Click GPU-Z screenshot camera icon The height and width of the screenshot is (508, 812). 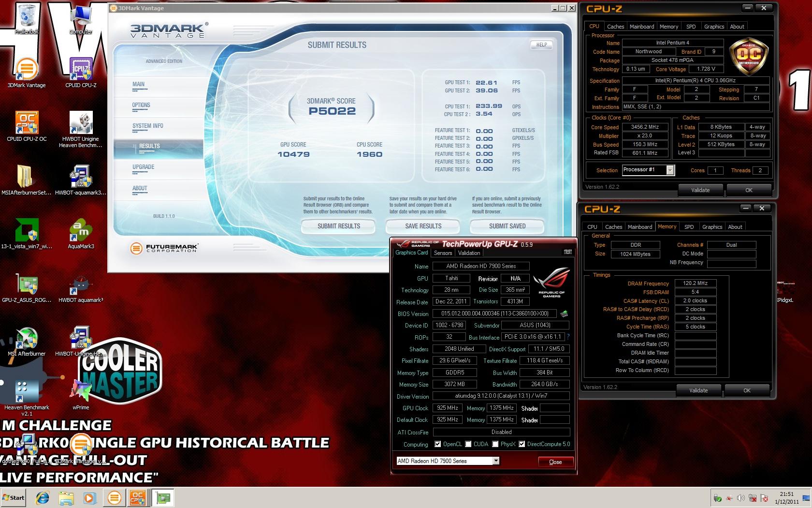click(568, 252)
